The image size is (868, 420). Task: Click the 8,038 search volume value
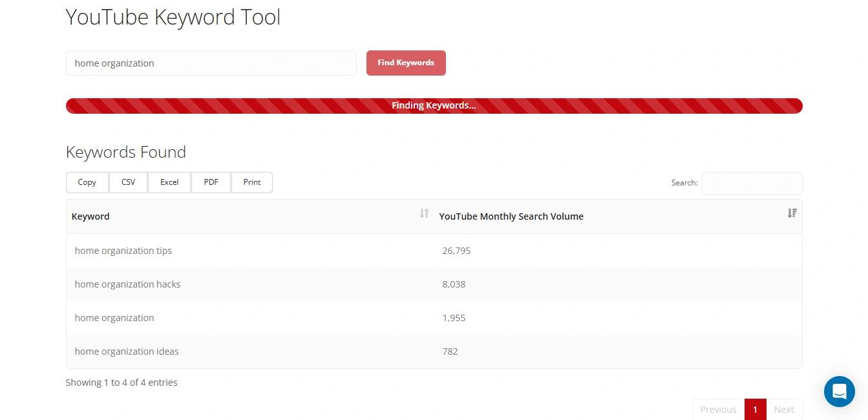click(x=454, y=284)
